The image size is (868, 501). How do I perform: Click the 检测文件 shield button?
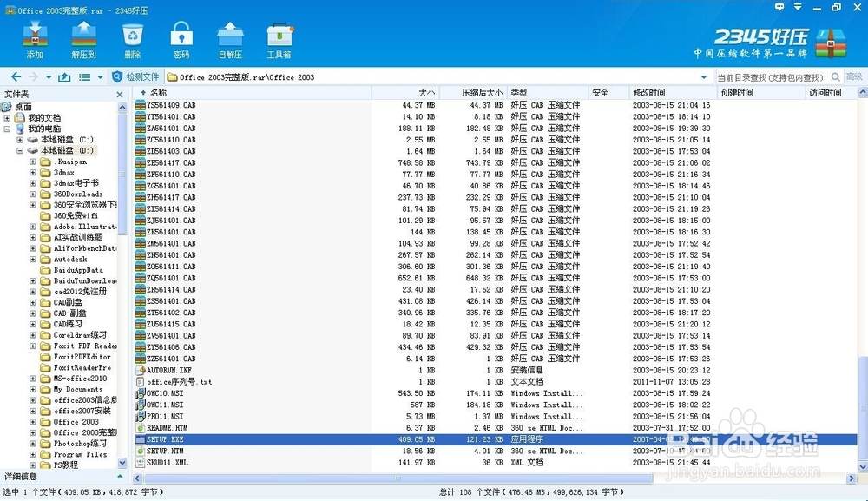[x=135, y=77]
